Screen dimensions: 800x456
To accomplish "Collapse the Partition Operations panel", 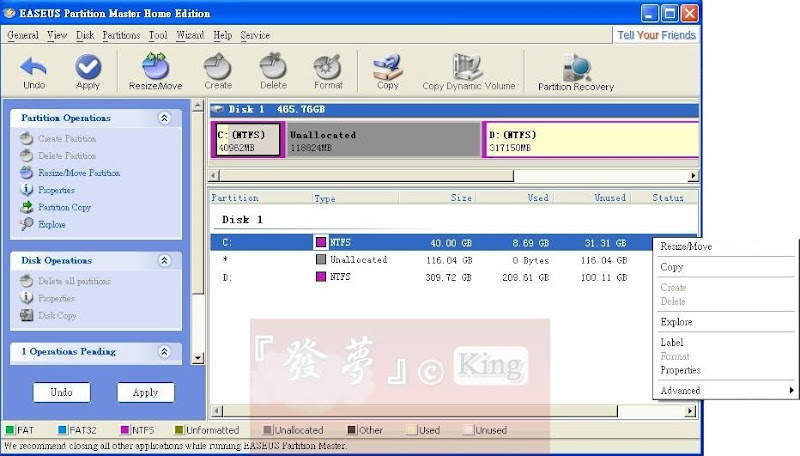I will (x=164, y=118).
